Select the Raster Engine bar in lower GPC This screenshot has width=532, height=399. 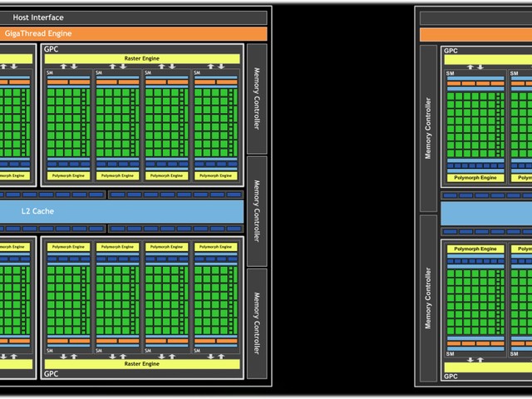click(142, 364)
